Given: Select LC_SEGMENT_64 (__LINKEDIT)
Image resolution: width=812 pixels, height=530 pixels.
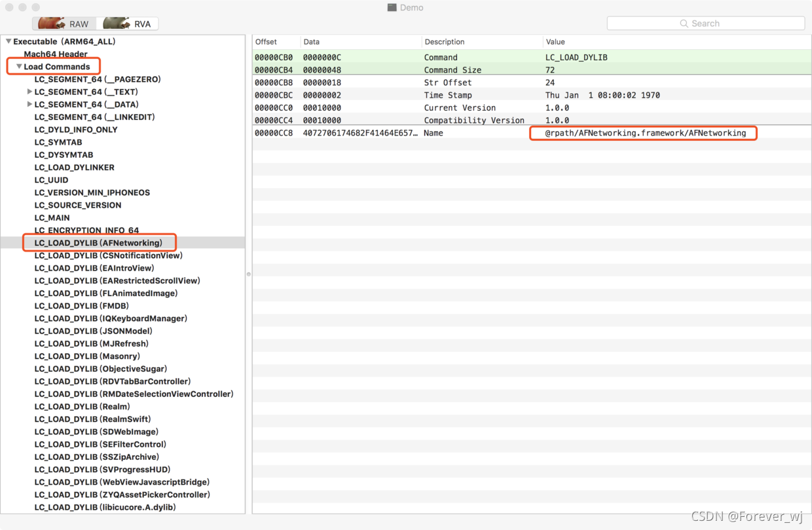Looking at the screenshot, I should tap(94, 117).
